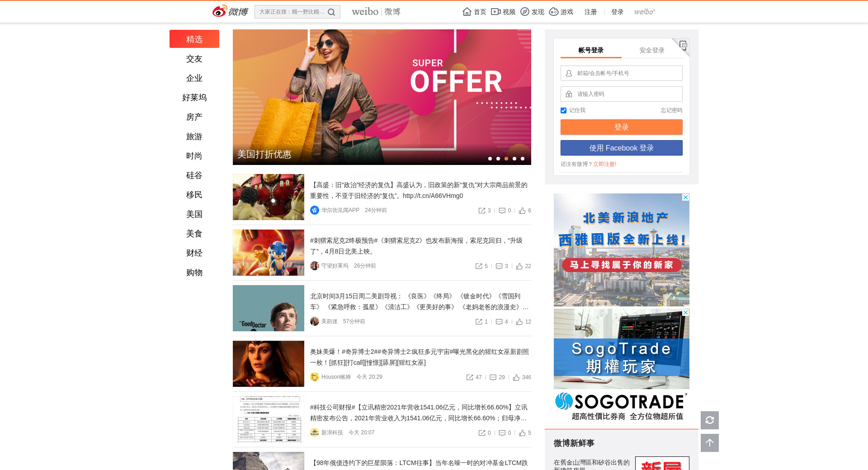Select 好莱坞 category in left sidebar
Screen dimensions: 868x470
click(194, 98)
